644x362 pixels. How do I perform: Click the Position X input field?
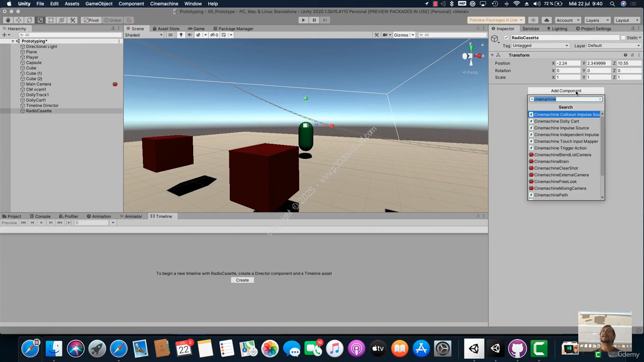569,63
